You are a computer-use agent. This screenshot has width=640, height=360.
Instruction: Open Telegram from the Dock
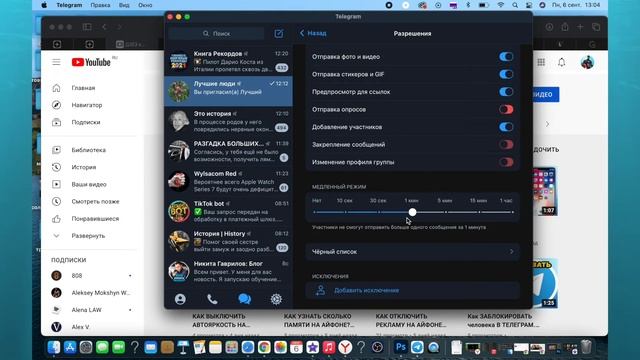[417, 347]
